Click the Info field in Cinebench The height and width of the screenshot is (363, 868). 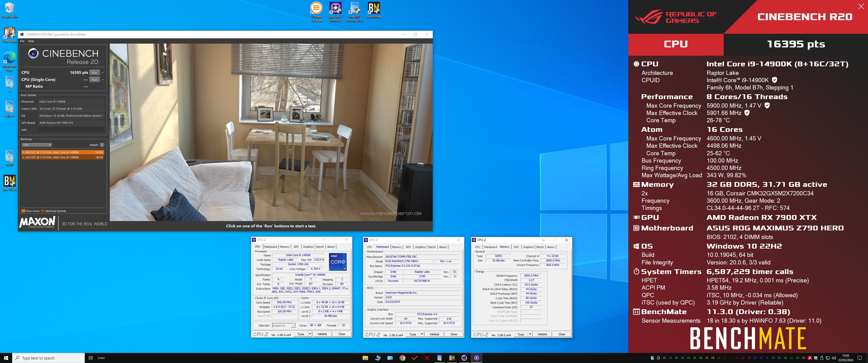(71, 130)
